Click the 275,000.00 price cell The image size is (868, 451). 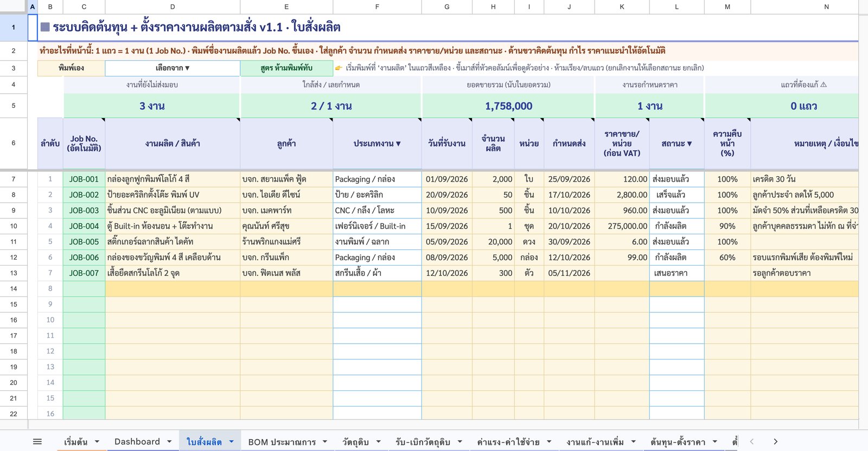point(622,226)
